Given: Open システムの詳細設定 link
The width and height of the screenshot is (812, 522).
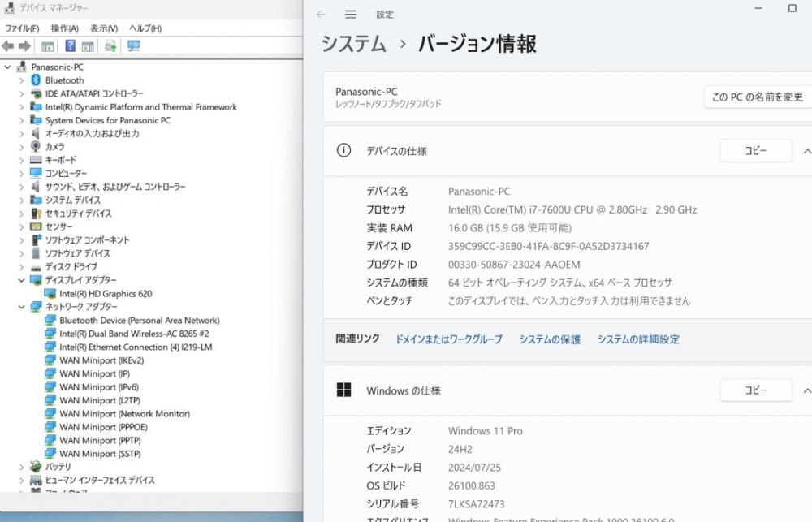Looking at the screenshot, I should click(x=638, y=339).
